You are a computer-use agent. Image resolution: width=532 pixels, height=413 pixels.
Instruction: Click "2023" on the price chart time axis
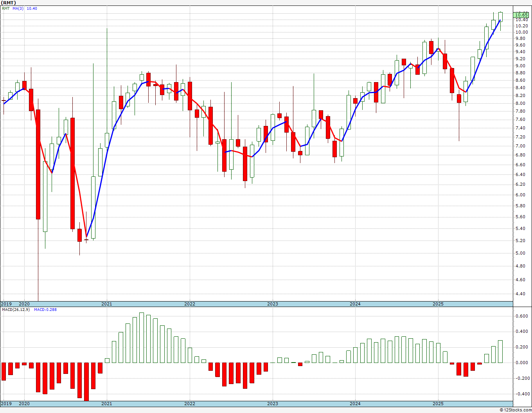273,304
